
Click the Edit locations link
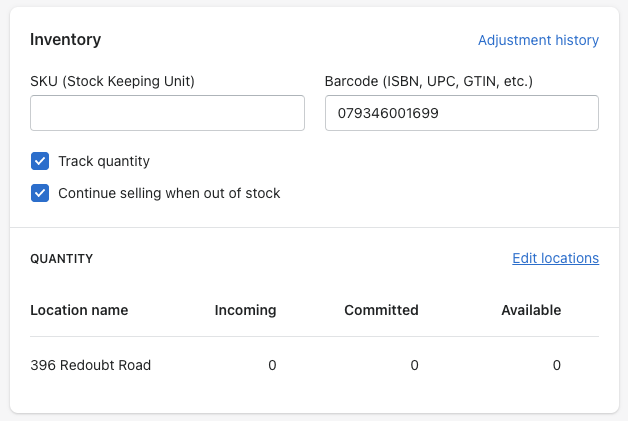(555, 258)
